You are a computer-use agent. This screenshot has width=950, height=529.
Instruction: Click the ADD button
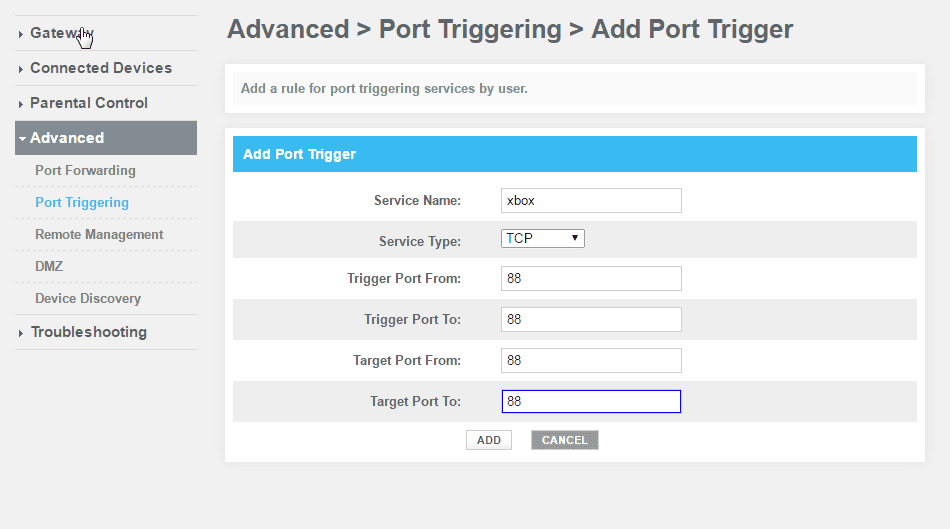click(x=489, y=440)
